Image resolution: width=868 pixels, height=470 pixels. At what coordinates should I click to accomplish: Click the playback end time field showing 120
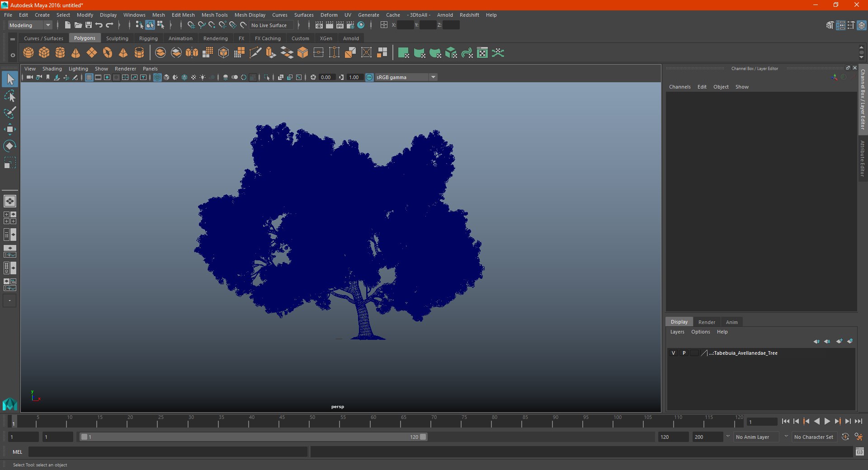point(673,437)
